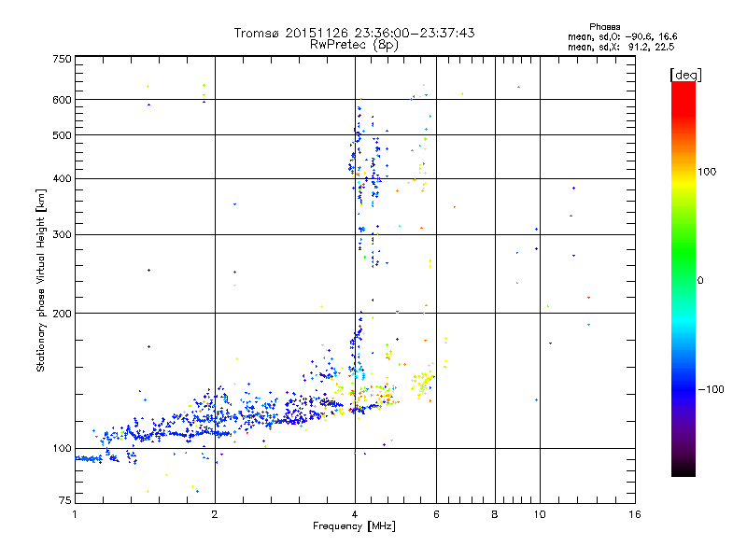The image size is (747, 560).
Task: Click the colorbar label '100'
Action: pyautogui.click(x=707, y=172)
